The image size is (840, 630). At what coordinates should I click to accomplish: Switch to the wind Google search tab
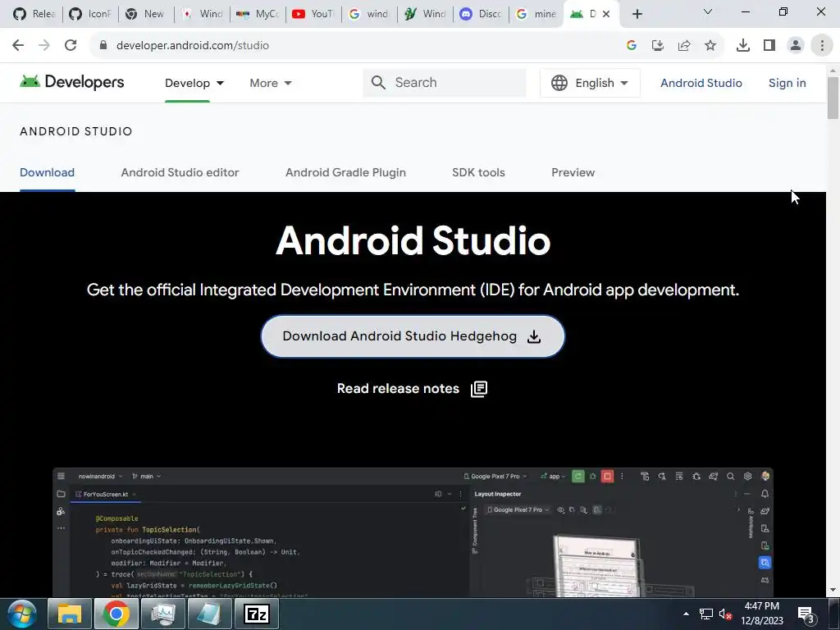click(369, 14)
